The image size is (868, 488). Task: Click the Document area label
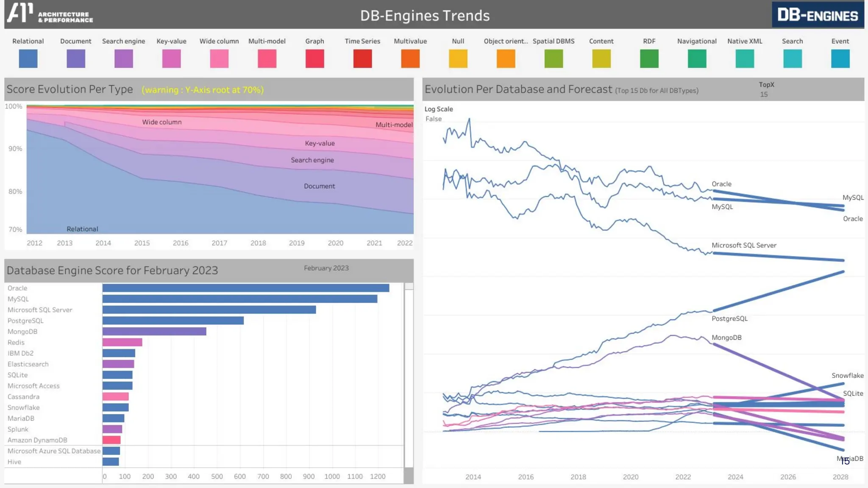tap(319, 186)
